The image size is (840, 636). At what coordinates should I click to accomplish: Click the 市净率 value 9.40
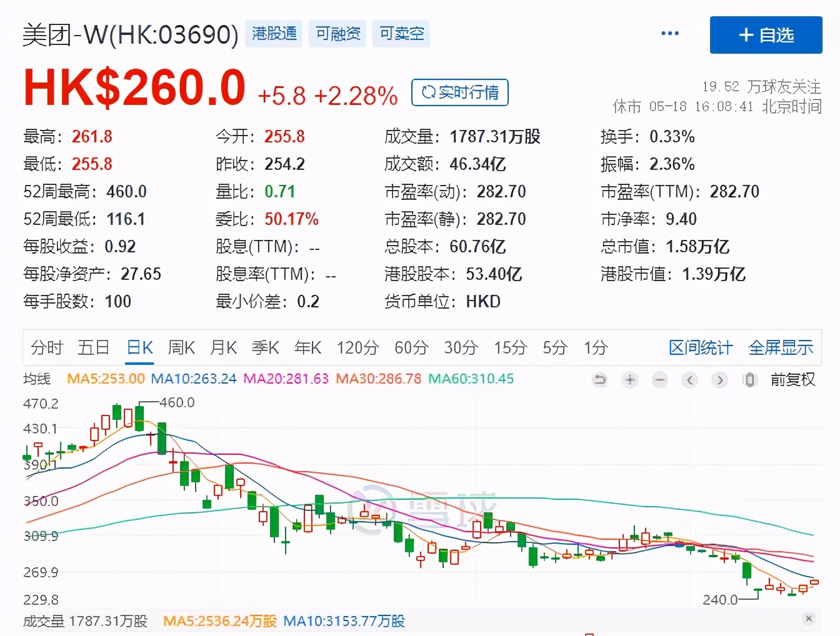(x=681, y=219)
